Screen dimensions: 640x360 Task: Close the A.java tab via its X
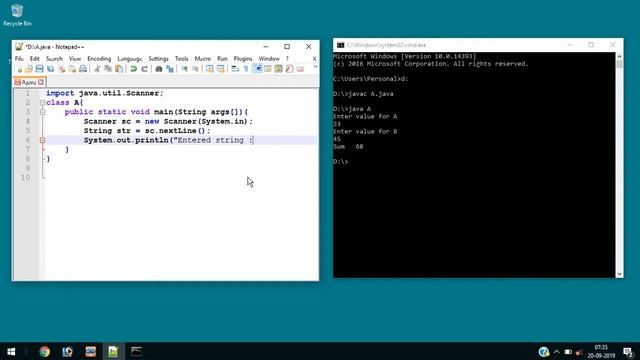[41, 82]
